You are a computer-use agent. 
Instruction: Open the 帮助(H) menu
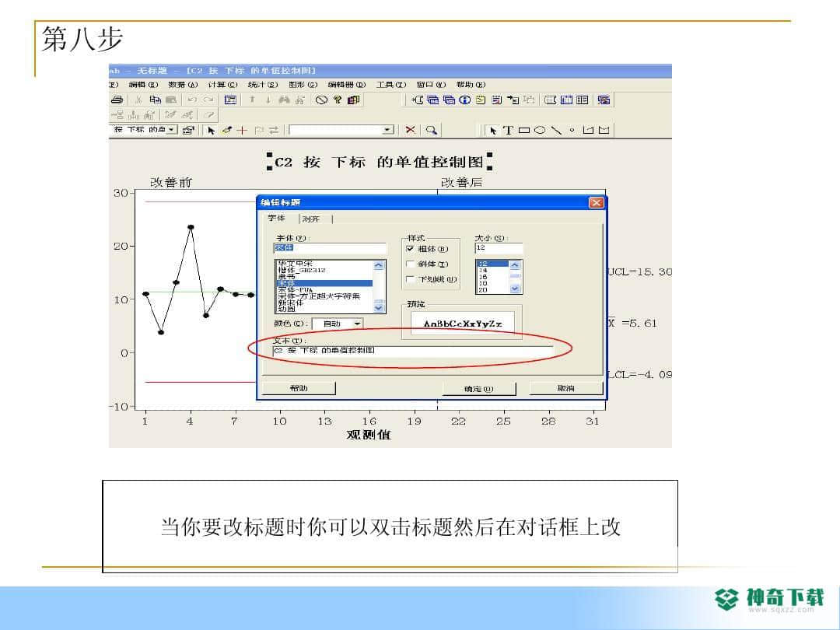click(471, 85)
